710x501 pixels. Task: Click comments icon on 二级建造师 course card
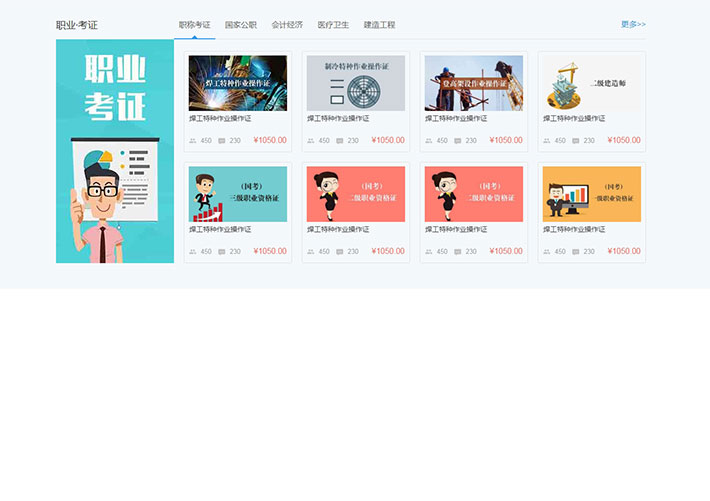tap(576, 141)
